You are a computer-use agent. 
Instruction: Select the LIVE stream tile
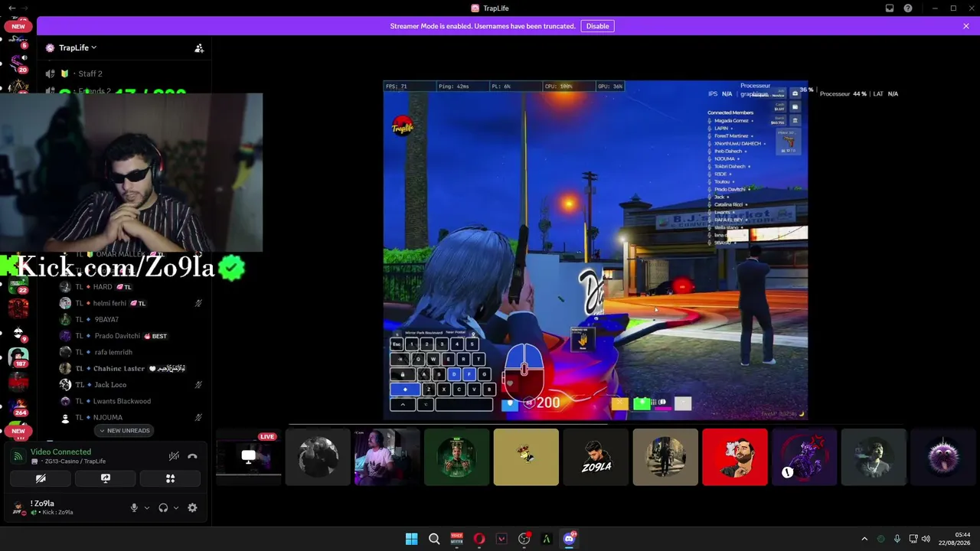coord(248,458)
